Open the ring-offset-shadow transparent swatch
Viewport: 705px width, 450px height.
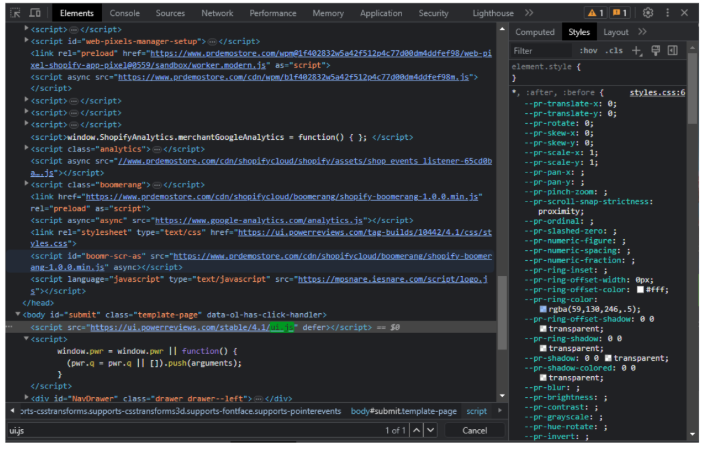543,329
